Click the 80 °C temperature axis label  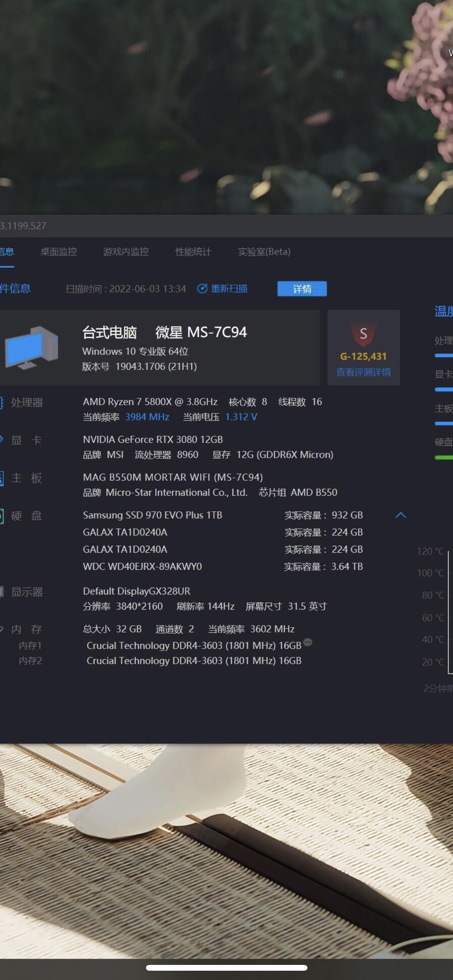tap(433, 595)
